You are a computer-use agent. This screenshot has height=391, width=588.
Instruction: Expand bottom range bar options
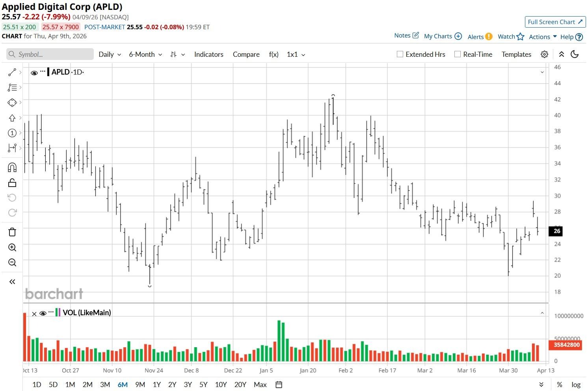(x=541, y=385)
